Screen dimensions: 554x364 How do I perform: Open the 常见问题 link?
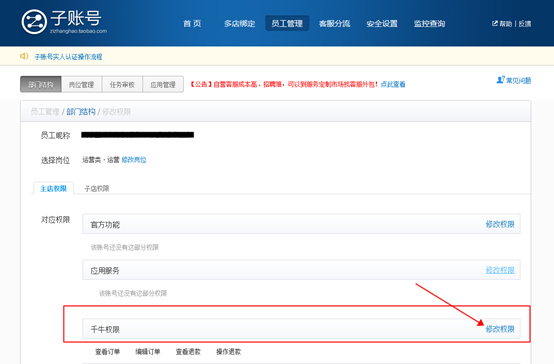pyautogui.click(x=518, y=80)
